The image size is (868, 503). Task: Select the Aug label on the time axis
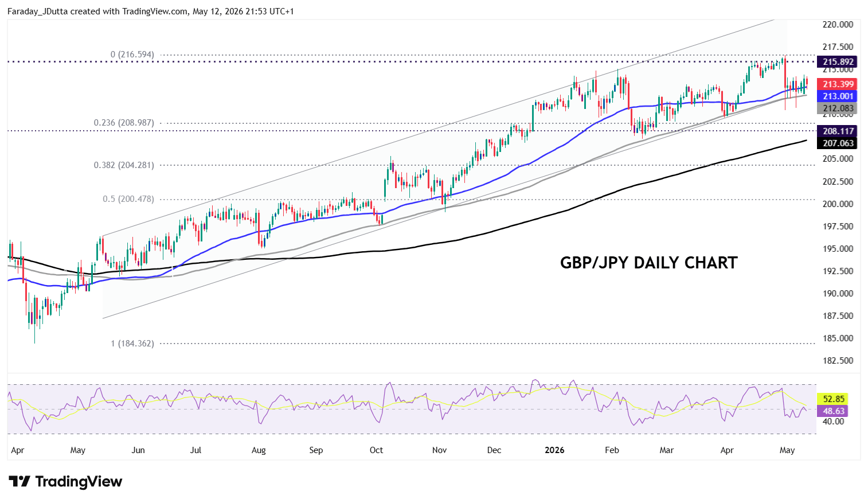click(259, 450)
